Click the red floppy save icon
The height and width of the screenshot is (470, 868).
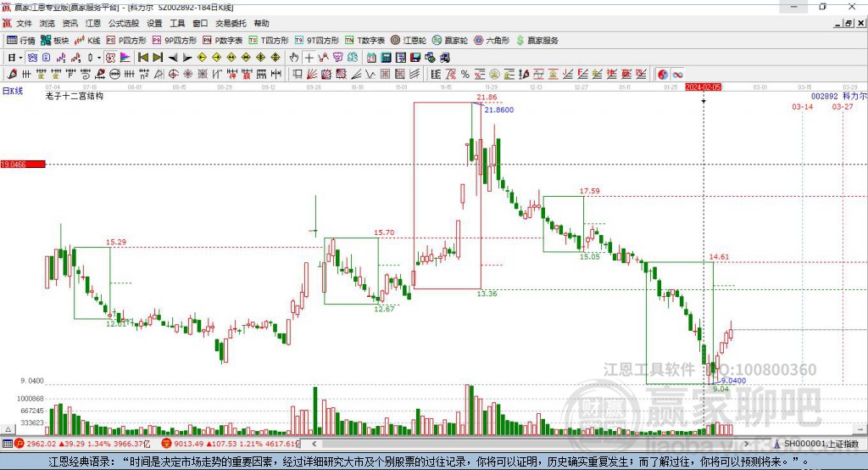pos(415,58)
